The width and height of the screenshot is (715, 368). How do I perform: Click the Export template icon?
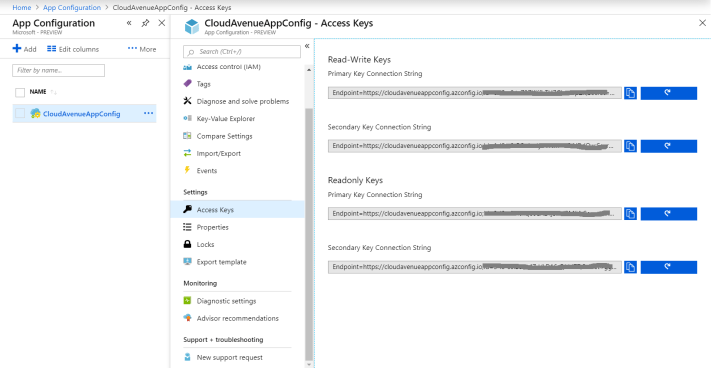[x=187, y=261]
